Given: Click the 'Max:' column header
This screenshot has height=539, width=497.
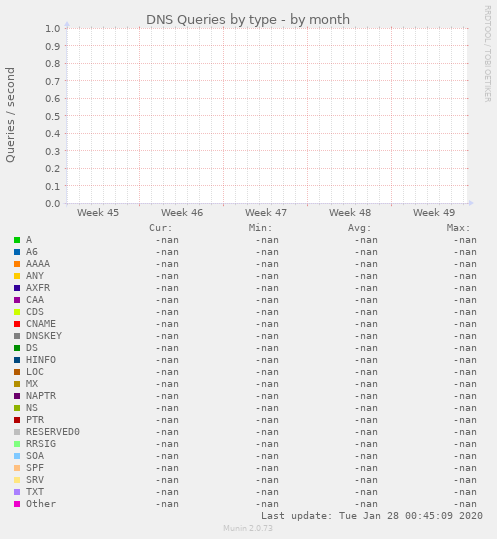Looking at the screenshot, I should pyautogui.click(x=459, y=228).
